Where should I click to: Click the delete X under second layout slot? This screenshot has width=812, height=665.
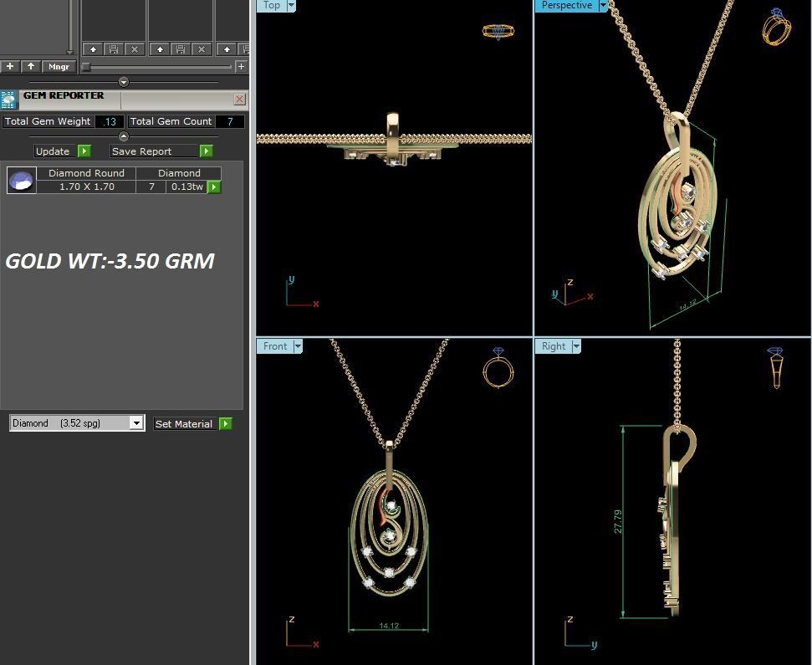coord(202,49)
